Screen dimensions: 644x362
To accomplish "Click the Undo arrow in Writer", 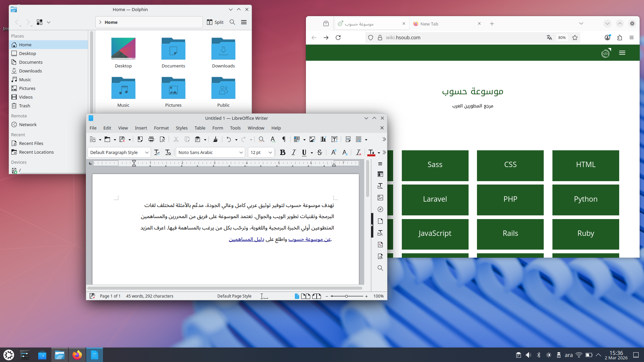I will (228, 139).
